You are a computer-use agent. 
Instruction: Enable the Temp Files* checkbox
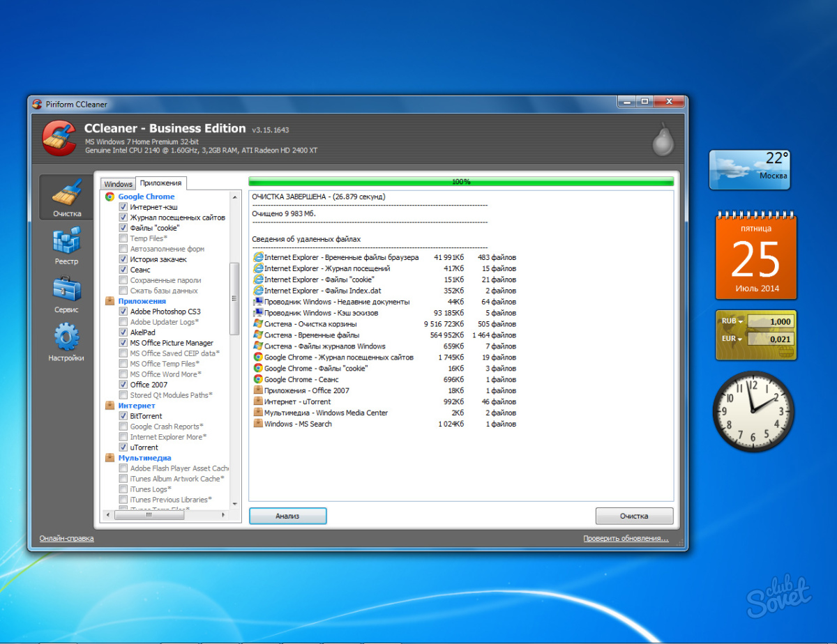(x=123, y=238)
